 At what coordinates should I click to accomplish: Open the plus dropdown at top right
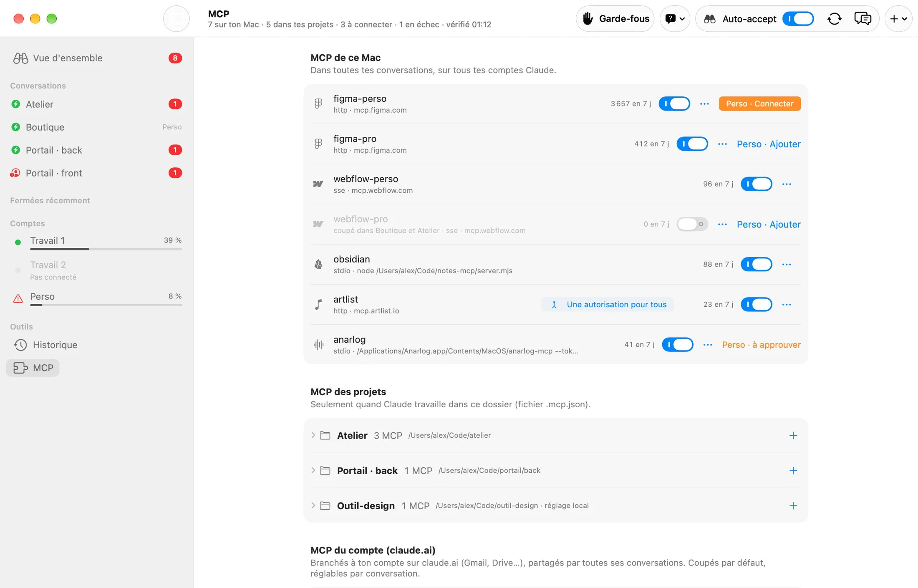click(898, 19)
